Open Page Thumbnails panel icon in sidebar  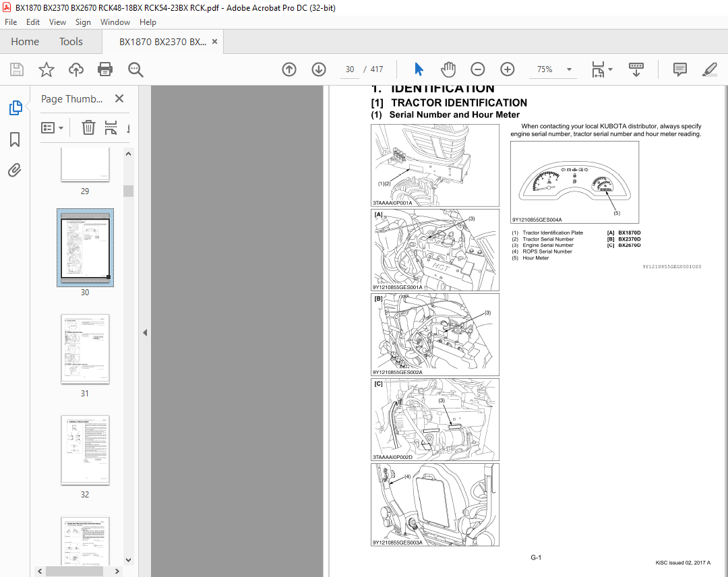coord(16,108)
